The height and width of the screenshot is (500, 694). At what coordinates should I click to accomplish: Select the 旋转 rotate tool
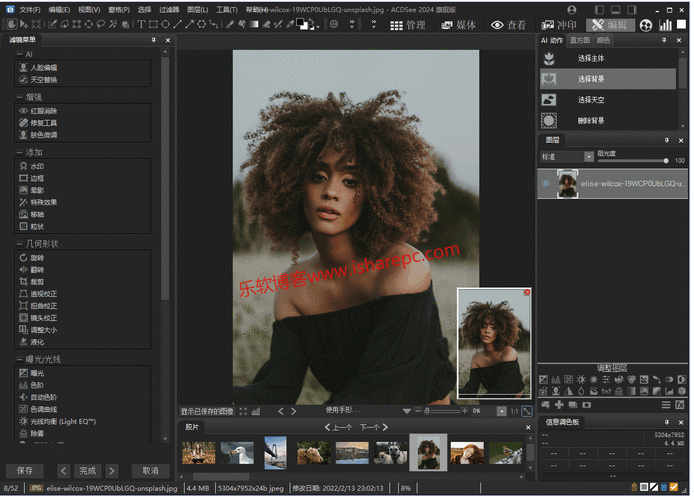click(x=38, y=258)
